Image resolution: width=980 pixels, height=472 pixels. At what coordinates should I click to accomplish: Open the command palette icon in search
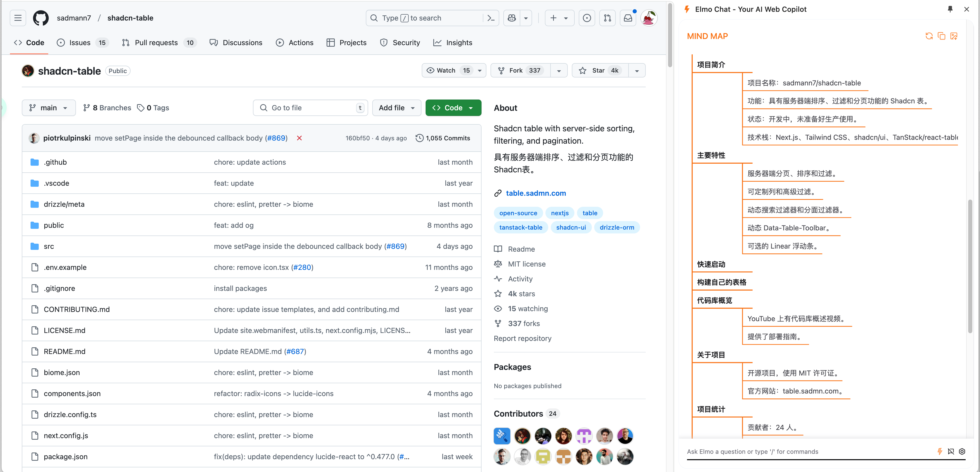491,18
